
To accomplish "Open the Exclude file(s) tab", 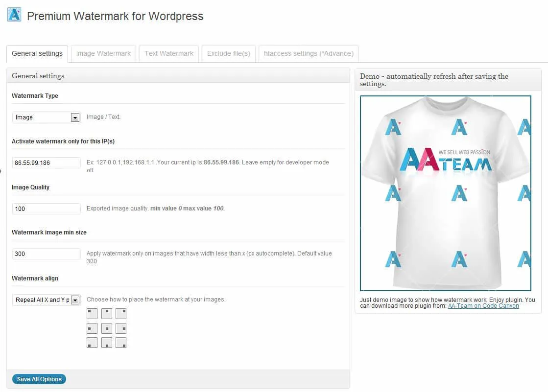I will pyautogui.click(x=229, y=53).
